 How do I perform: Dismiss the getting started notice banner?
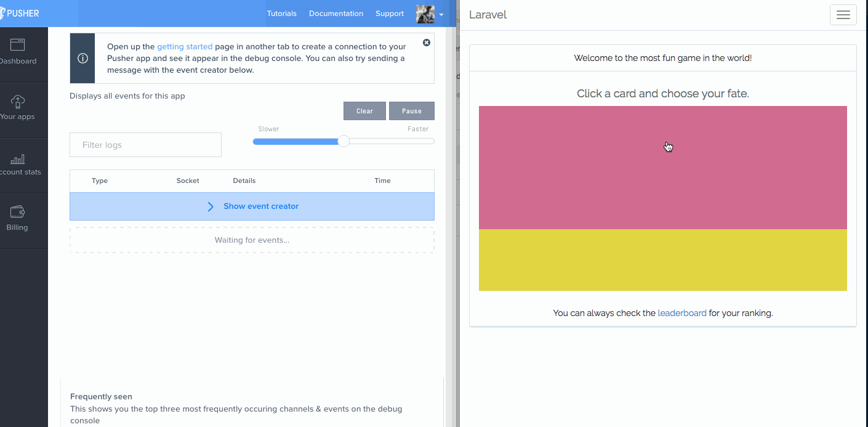427,43
